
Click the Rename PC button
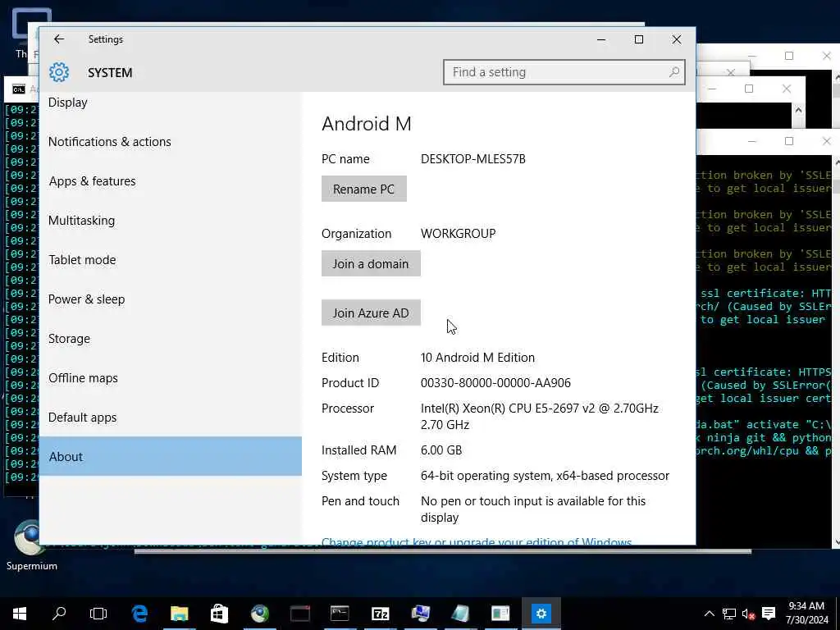pyautogui.click(x=363, y=189)
